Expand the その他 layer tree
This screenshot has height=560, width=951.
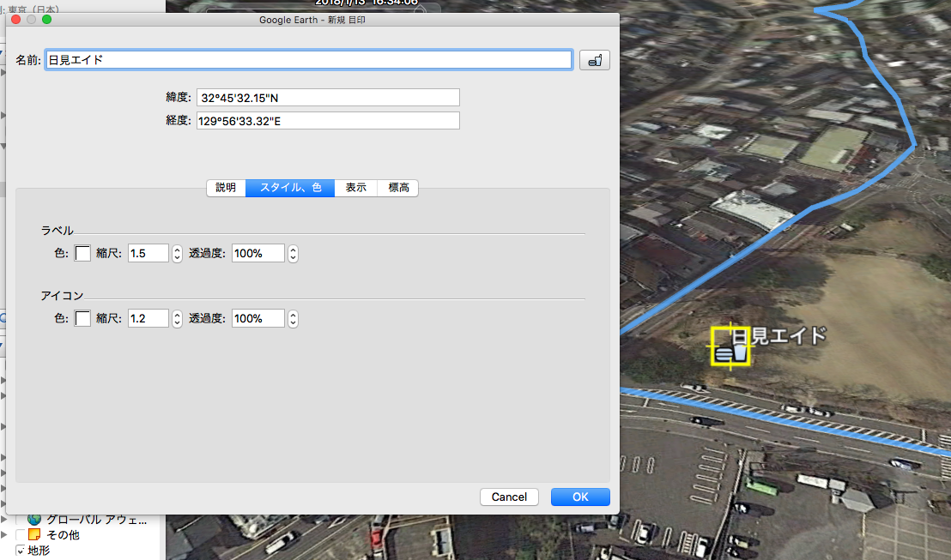[x=3, y=534]
